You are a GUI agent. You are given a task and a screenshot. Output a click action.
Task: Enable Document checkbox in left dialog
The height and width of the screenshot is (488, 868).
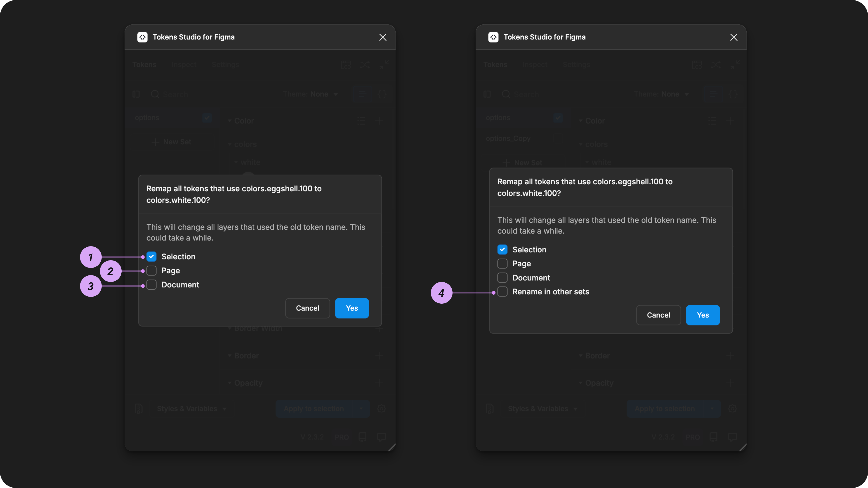151,285
